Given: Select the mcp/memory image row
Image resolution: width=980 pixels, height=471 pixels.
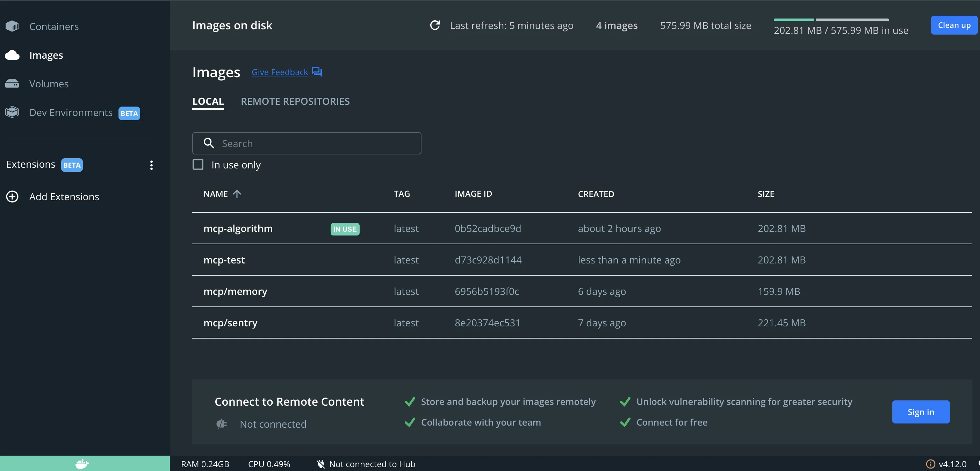Looking at the screenshot, I should [582, 291].
